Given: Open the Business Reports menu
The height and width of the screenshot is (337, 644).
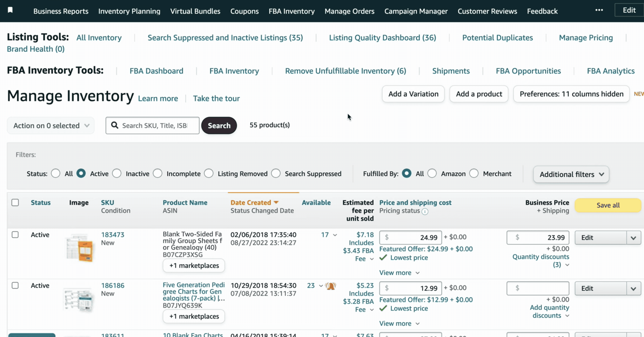Looking at the screenshot, I should click(61, 11).
